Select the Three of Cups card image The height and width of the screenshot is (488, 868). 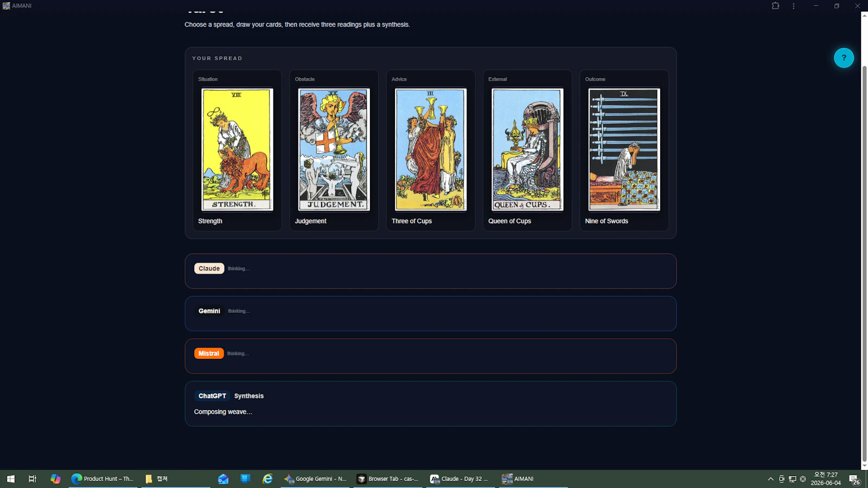tap(431, 150)
